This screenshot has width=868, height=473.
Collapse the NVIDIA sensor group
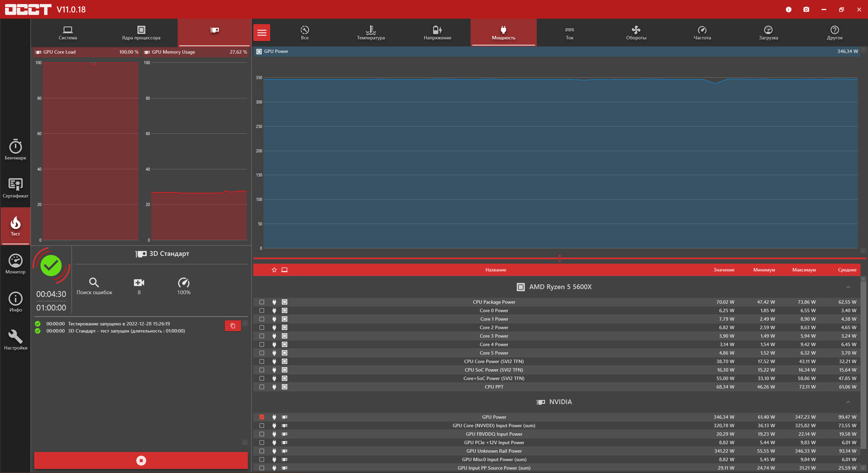[848, 402]
